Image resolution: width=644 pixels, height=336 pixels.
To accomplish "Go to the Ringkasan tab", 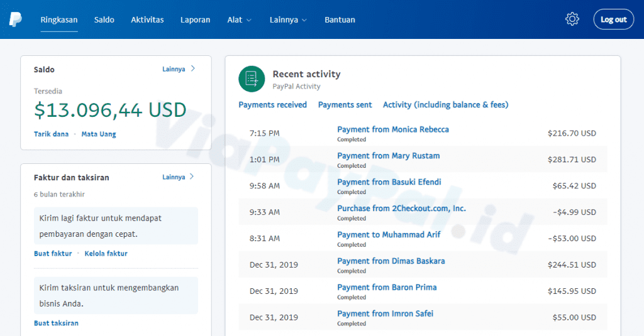I will click(59, 19).
